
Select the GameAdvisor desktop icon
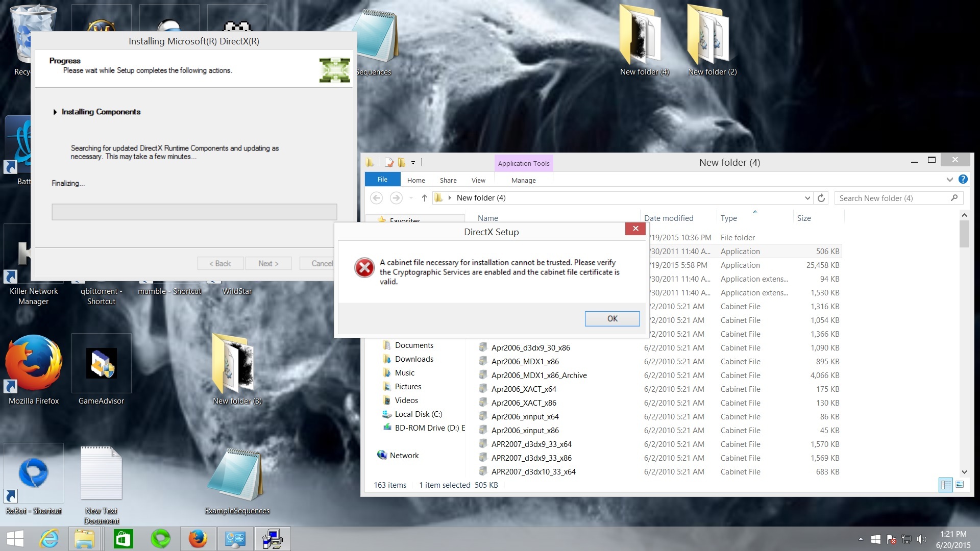[x=101, y=370]
